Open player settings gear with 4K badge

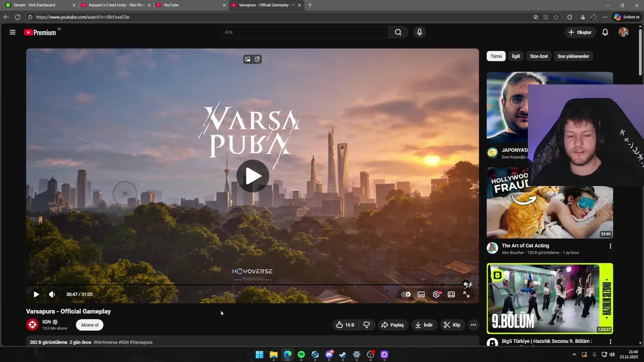click(x=436, y=295)
